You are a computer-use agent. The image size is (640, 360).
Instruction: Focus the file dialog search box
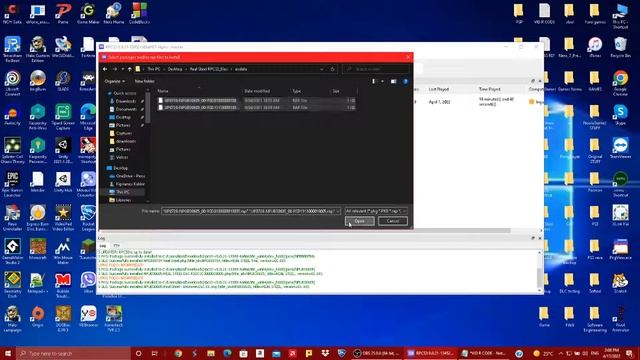376,69
